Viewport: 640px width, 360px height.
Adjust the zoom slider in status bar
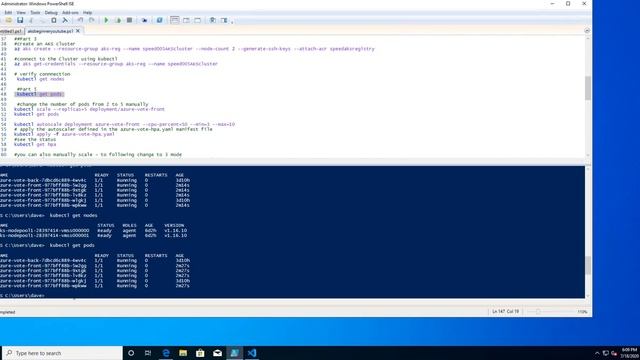coord(538,312)
